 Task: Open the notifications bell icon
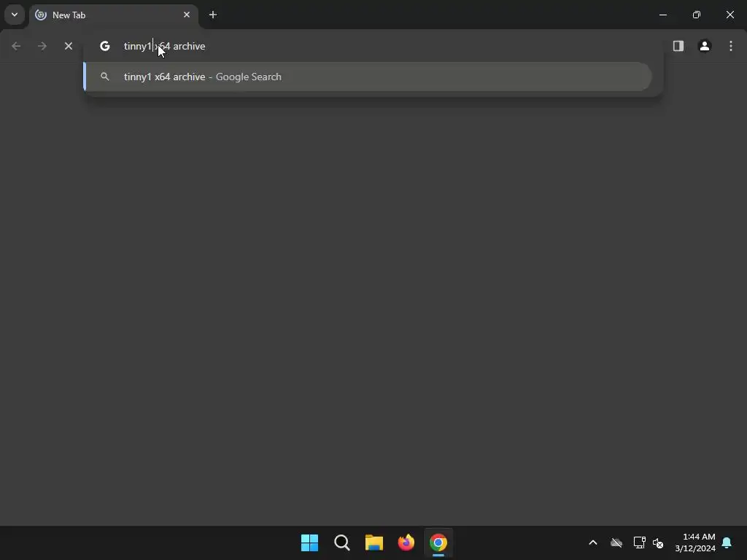coord(727,542)
